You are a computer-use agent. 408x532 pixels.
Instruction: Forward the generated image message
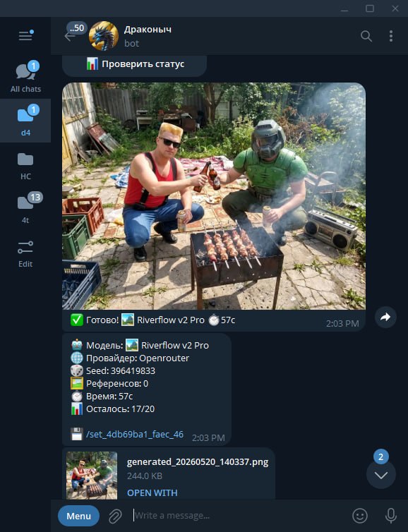point(385,318)
